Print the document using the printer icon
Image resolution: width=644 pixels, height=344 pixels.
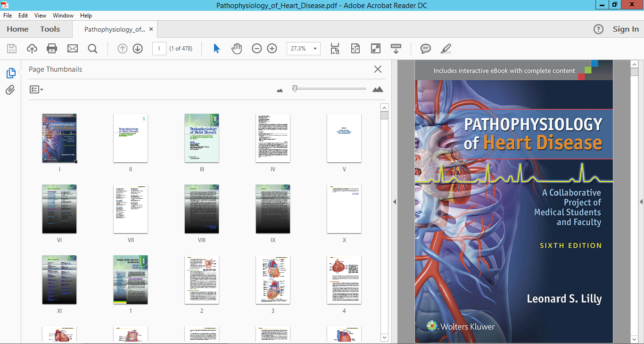pos(52,49)
